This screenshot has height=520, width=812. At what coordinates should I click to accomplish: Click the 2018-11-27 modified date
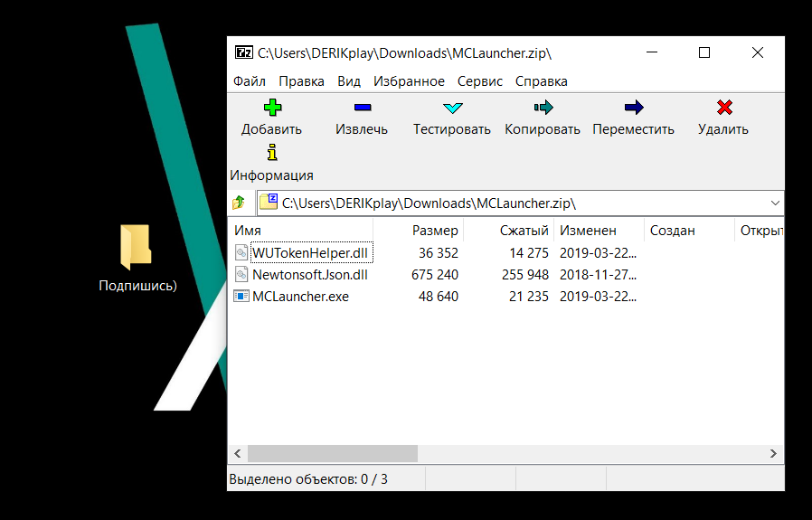[x=598, y=275]
